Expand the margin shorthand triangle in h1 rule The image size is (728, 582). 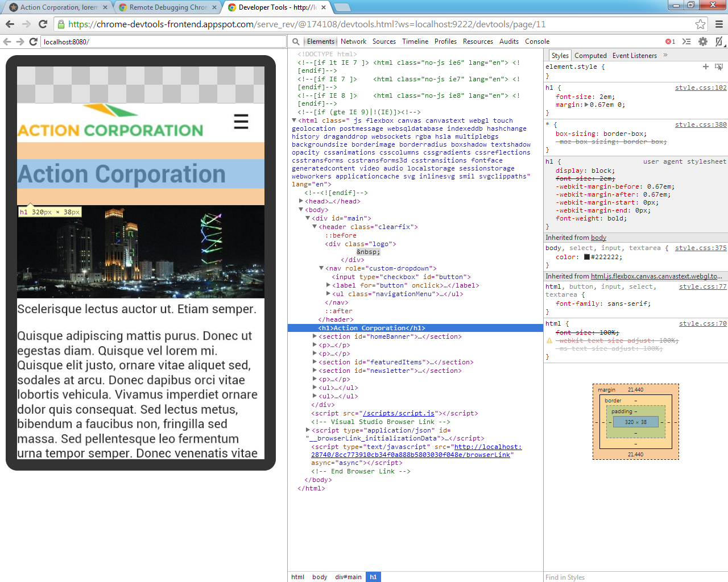pyautogui.click(x=587, y=105)
